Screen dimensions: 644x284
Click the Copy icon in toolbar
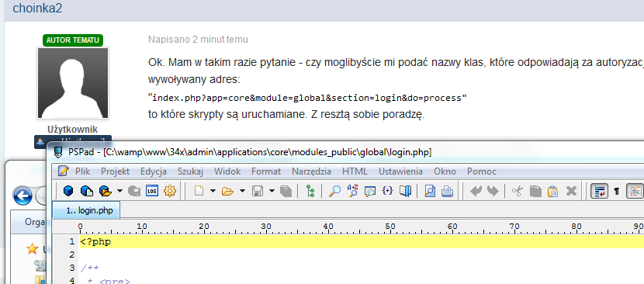pos(535,191)
